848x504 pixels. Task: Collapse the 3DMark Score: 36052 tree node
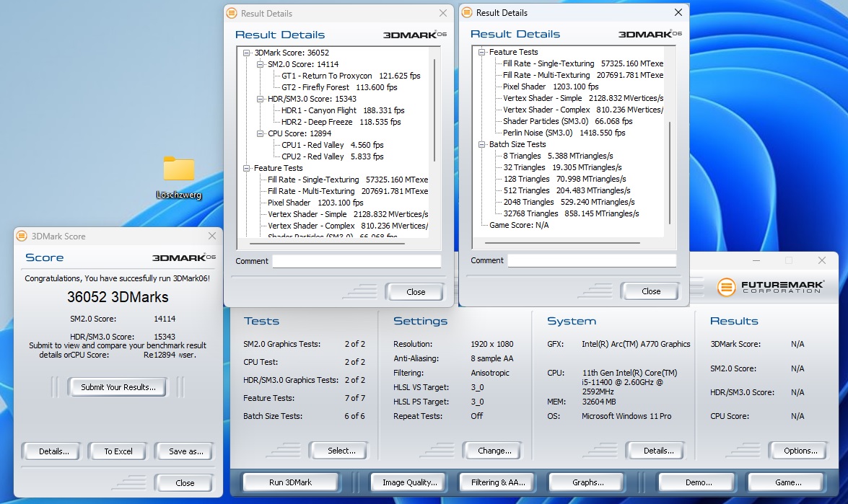pos(247,53)
